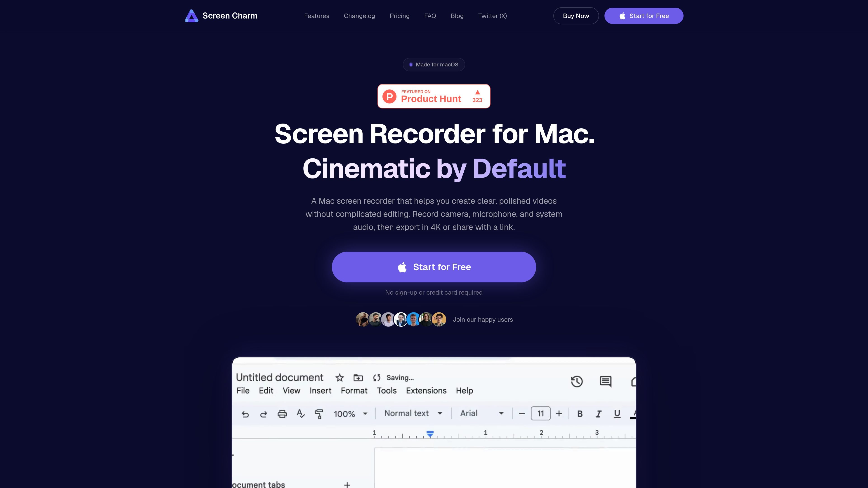Open the Edit menu in Docs
Image resolution: width=868 pixels, height=488 pixels.
click(266, 390)
